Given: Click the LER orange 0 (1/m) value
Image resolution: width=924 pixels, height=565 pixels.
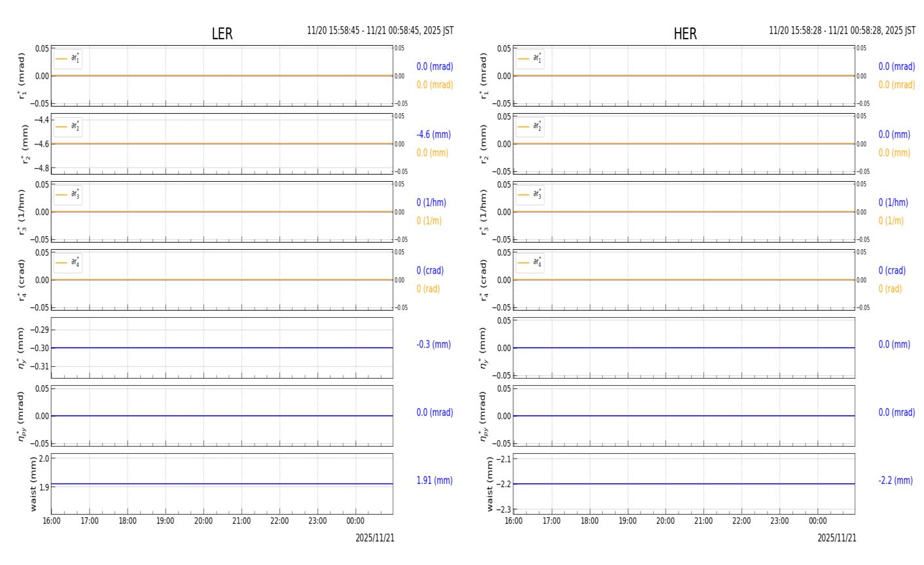Looking at the screenshot, I should (x=429, y=221).
